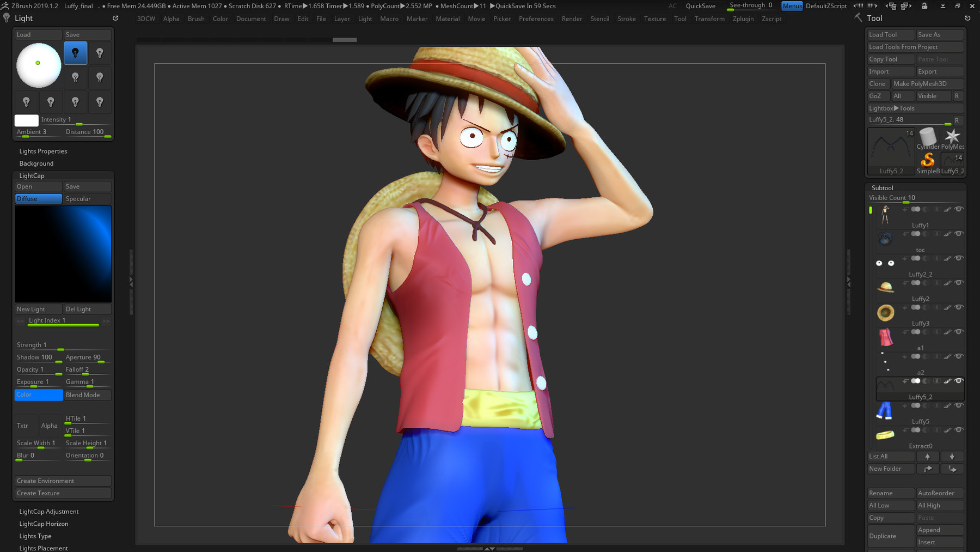This screenshot has width=980, height=552.
Task: Select the PolyMesh3D star tool
Action: 953,136
